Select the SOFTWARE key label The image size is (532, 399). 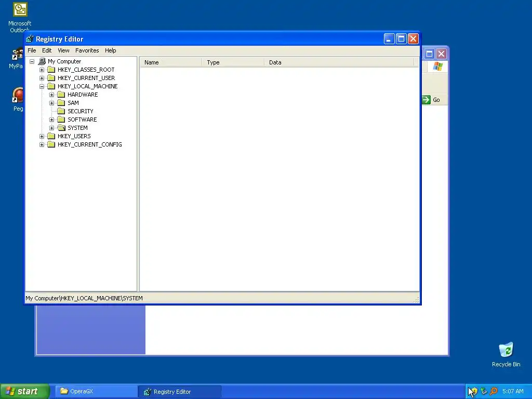(82, 119)
